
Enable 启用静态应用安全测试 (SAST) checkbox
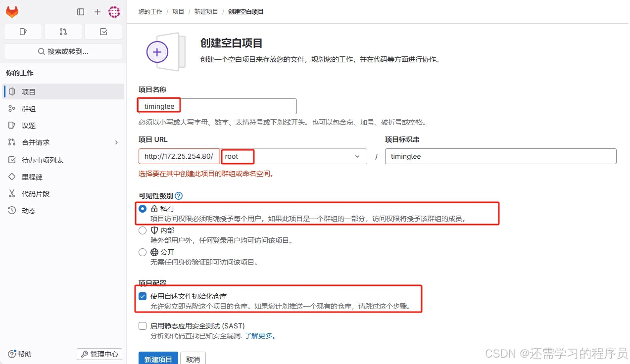pos(143,326)
